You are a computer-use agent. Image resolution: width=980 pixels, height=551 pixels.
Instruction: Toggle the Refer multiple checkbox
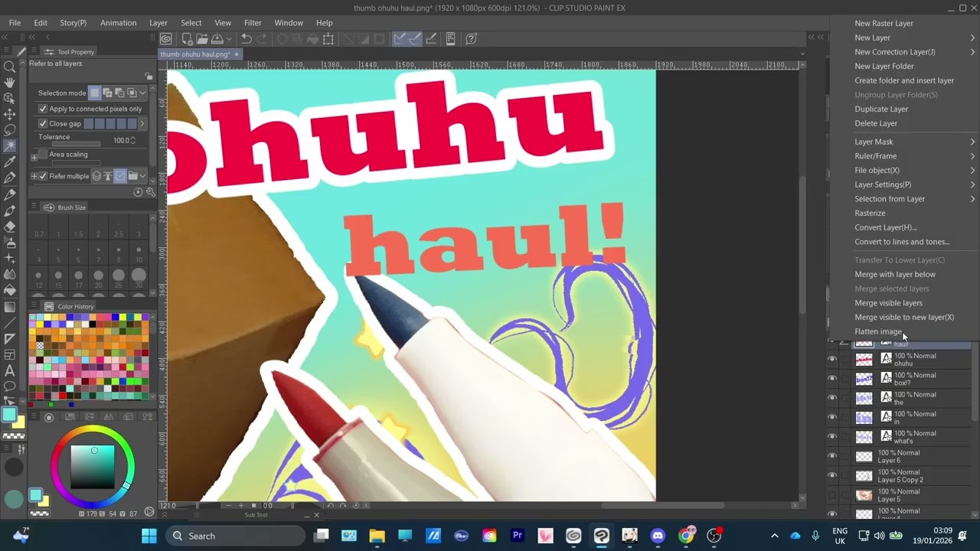[x=43, y=176]
